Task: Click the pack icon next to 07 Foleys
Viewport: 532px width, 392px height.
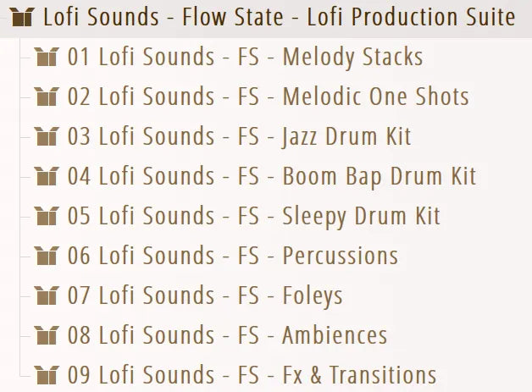Action: [47, 295]
